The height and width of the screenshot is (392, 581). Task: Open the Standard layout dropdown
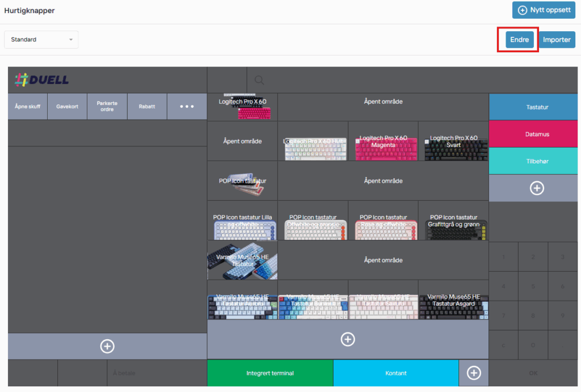[41, 40]
